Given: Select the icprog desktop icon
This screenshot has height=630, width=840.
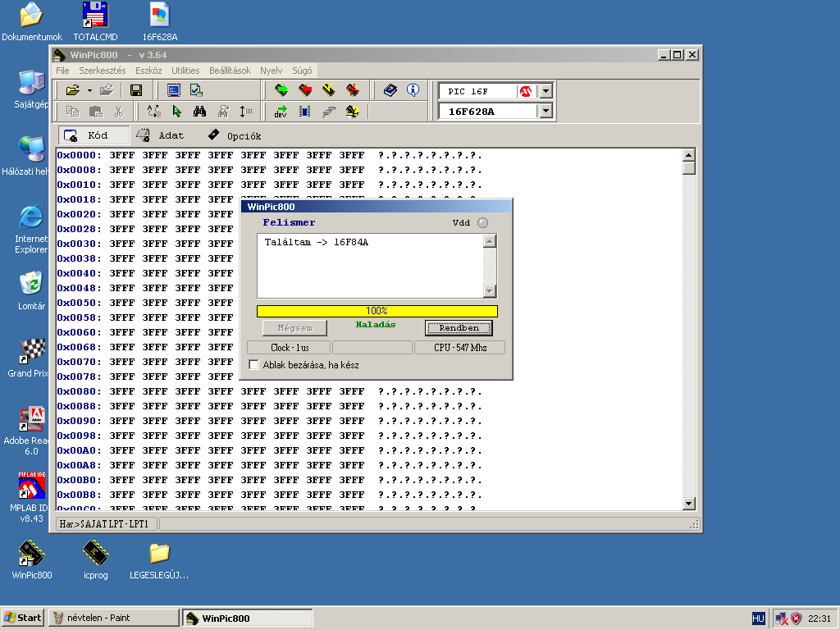Looking at the screenshot, I should click(x=95, y=559).
